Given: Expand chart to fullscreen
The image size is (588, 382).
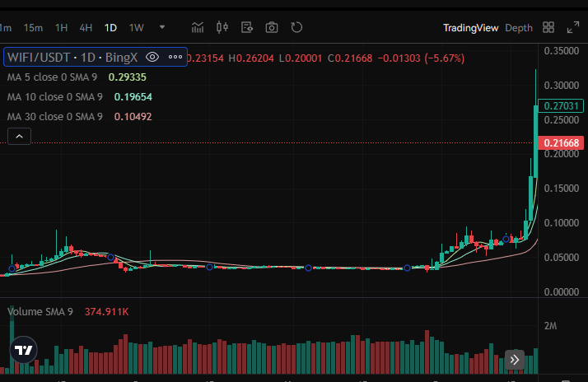Looking at the screenshot, I should [x=573, y=27].
